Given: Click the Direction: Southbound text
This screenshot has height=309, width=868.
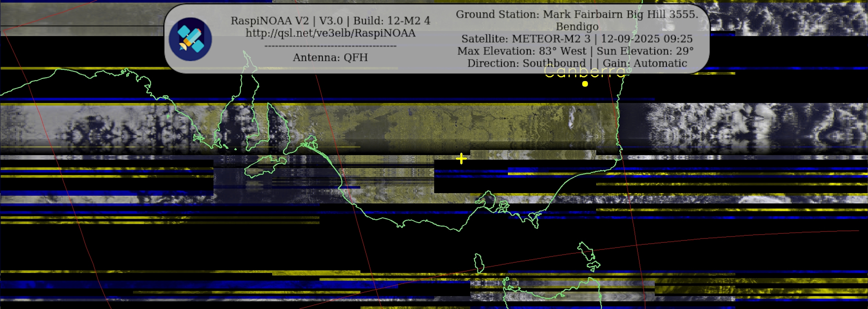Looking at the screenshot, I should tap(526, 63).
